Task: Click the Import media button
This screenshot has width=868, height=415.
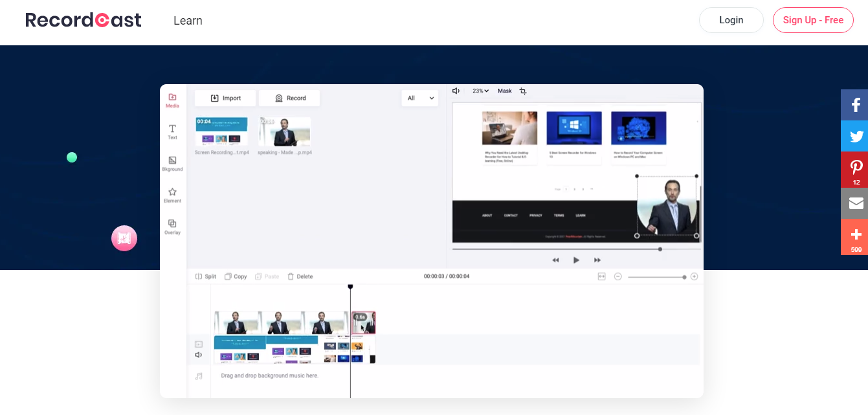Action: coord(225,98)
